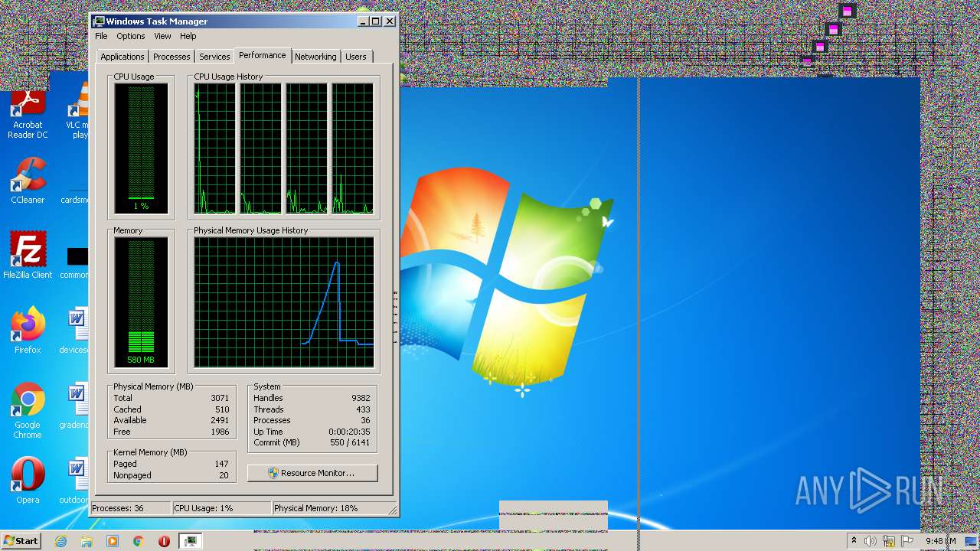The width and height of the screenshot is (980, 551).
Task: Switch to the Networking tab
Action: pos(315,57)
